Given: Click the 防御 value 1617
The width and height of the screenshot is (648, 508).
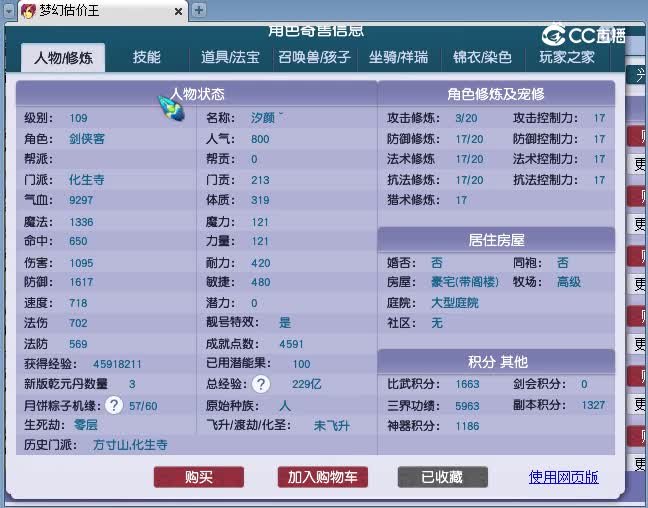Looking at the screenshot, I should click(81, 282).
